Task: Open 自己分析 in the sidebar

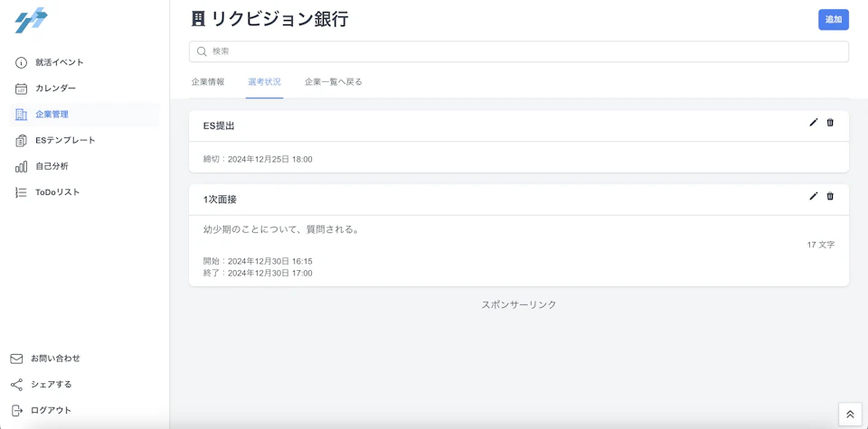Action: (52, 166)
